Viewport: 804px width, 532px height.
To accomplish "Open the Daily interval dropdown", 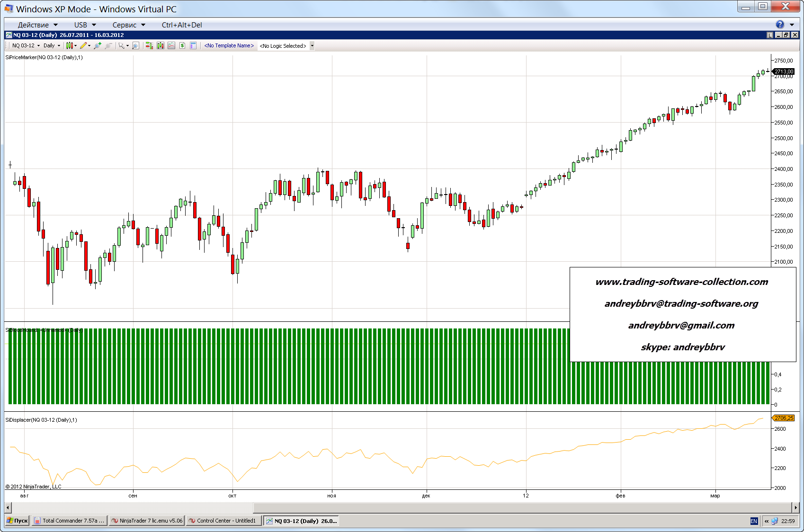I will point(52,46).
